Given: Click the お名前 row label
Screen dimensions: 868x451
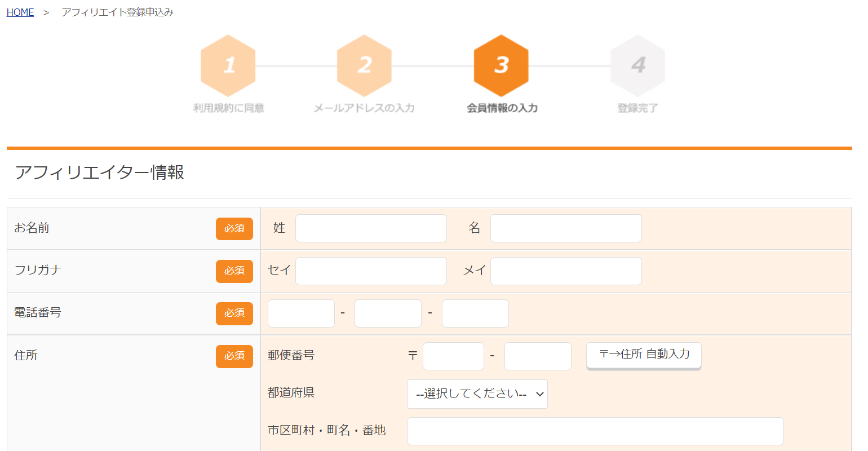Looking at the screenshot, I should coord(32,228).
